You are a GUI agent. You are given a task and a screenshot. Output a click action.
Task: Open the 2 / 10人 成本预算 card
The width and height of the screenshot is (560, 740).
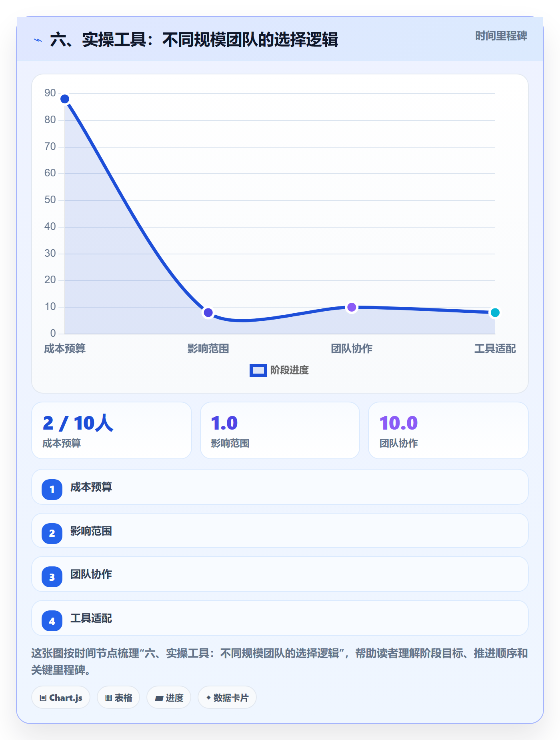(112, 430)
